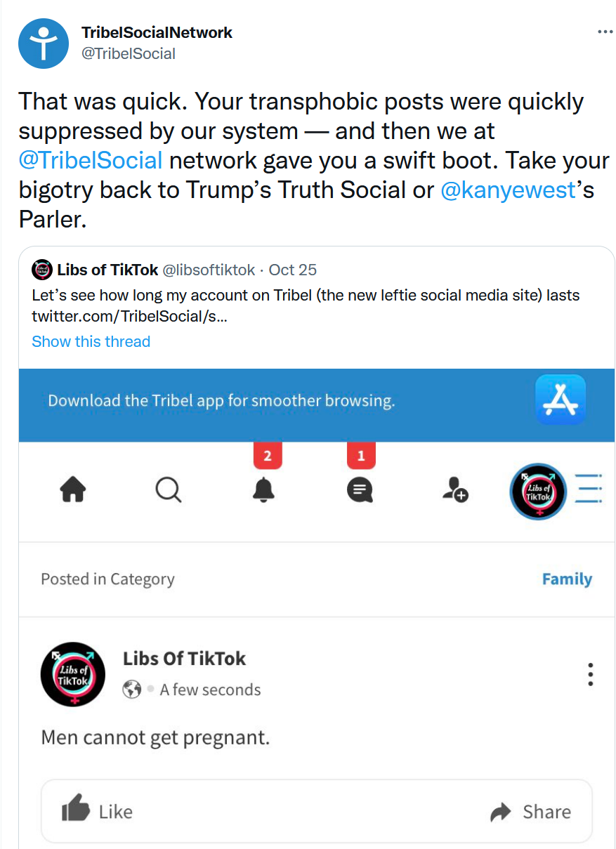Share the Libs Of TikTok post
Viewport: 616px width, 849px height.
(x=530, y=812)
